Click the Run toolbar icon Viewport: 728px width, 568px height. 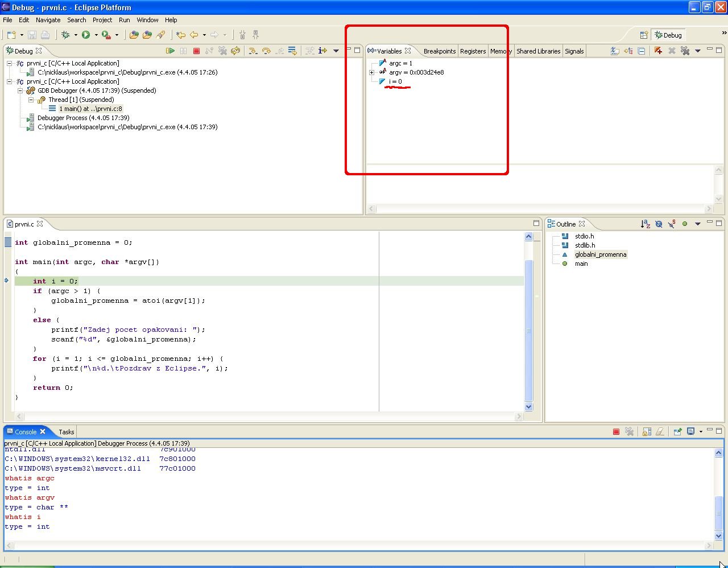86,35
